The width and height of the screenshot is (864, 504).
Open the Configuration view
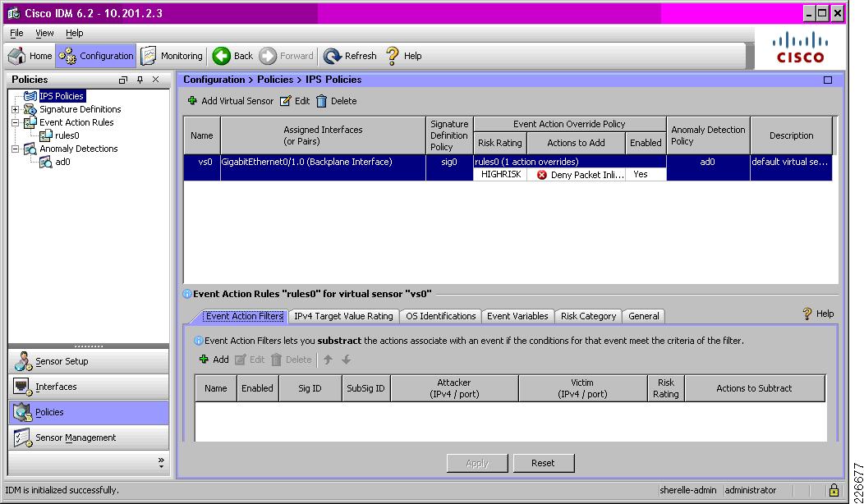point(96,56)
